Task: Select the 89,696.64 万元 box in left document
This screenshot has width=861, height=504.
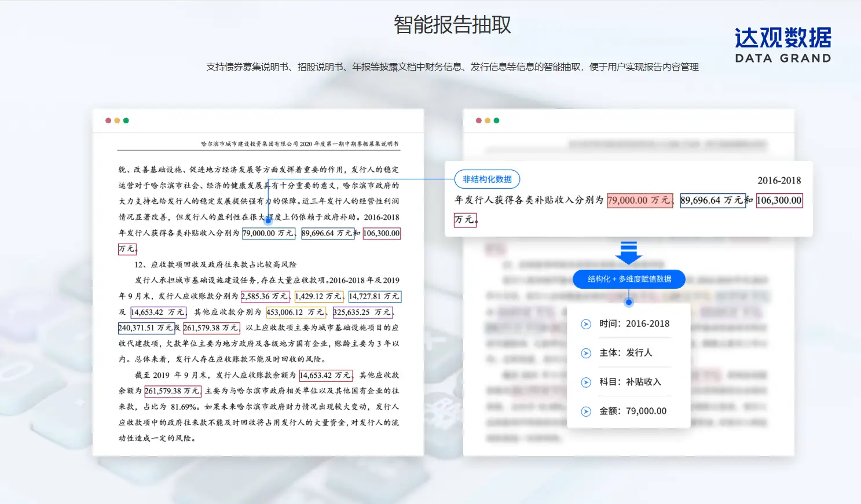Action: 328,233
